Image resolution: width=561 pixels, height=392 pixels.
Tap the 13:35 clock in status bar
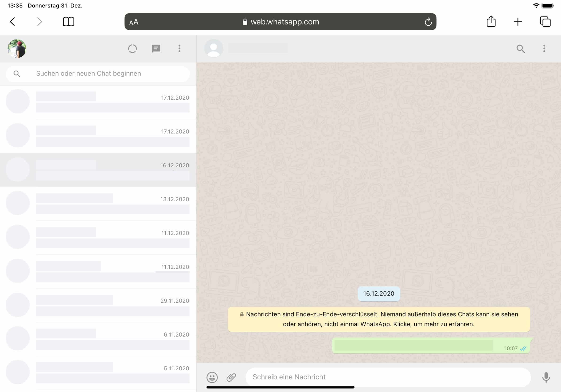coord(15,5)
